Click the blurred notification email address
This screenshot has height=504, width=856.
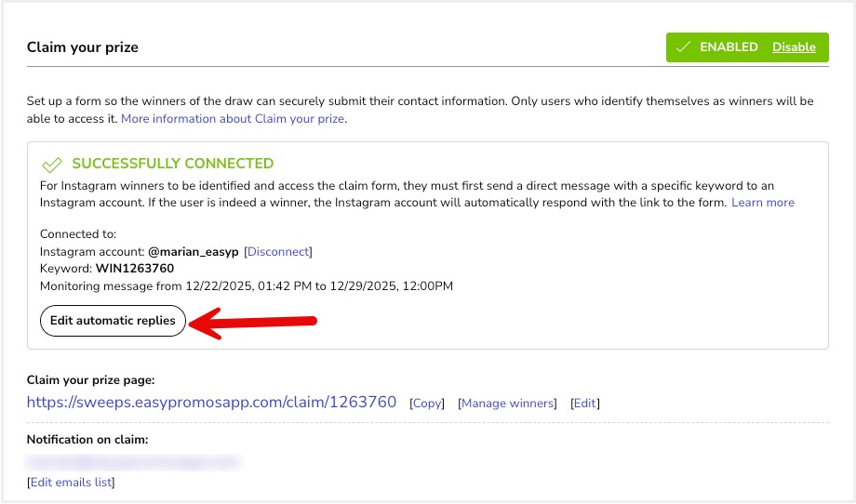click(133, 461)
